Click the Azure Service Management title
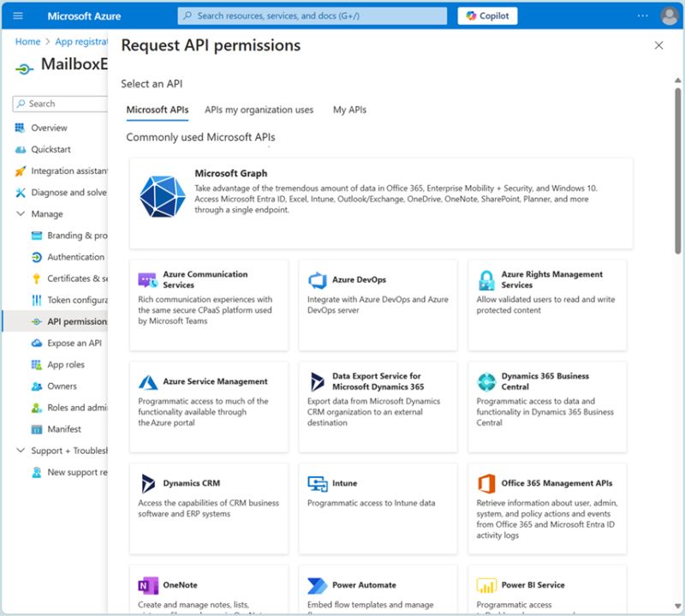Image resolution: width=685 pixels, height=616 pixels. click(x=215, y=381)
